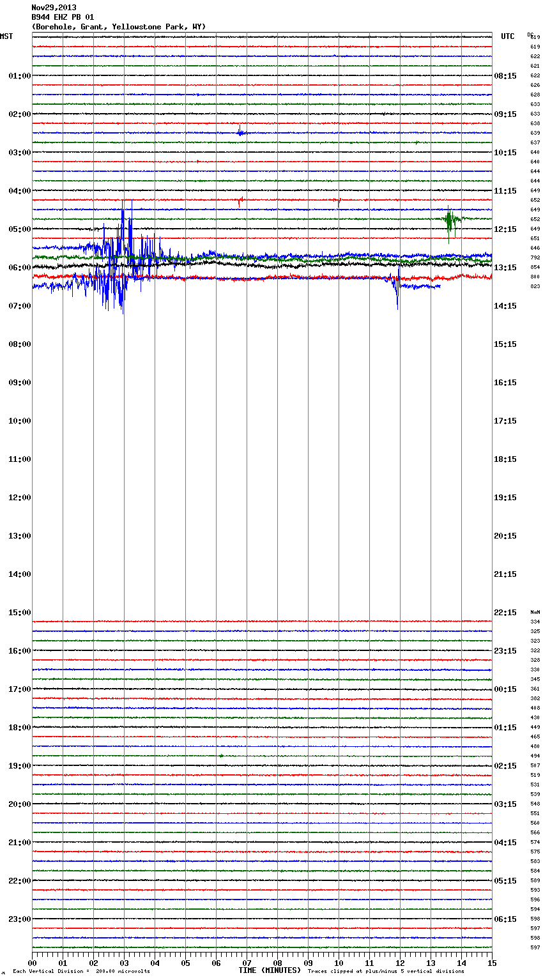Click the TIME (MINUTES) axis title
Viewport: 543px width, 980px height.
pyautogui.click(x=270, y=970)
